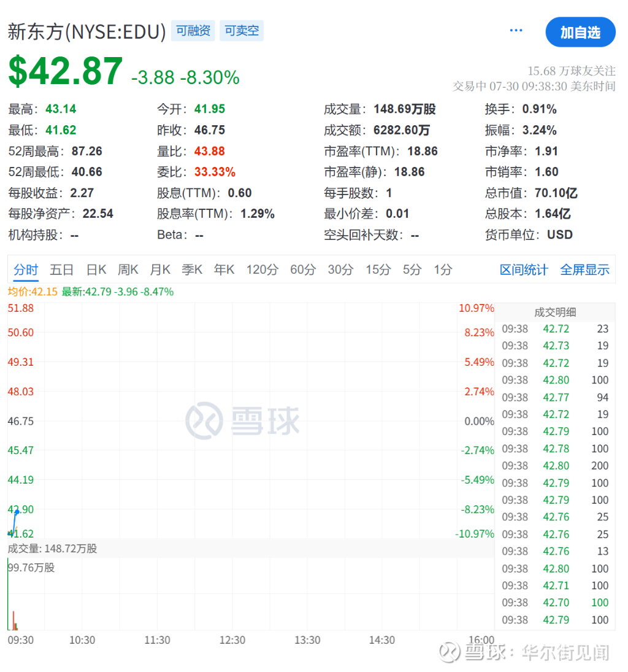Switch to the 五日 chart tab
The image size is (628, 672).
point(62,269)
